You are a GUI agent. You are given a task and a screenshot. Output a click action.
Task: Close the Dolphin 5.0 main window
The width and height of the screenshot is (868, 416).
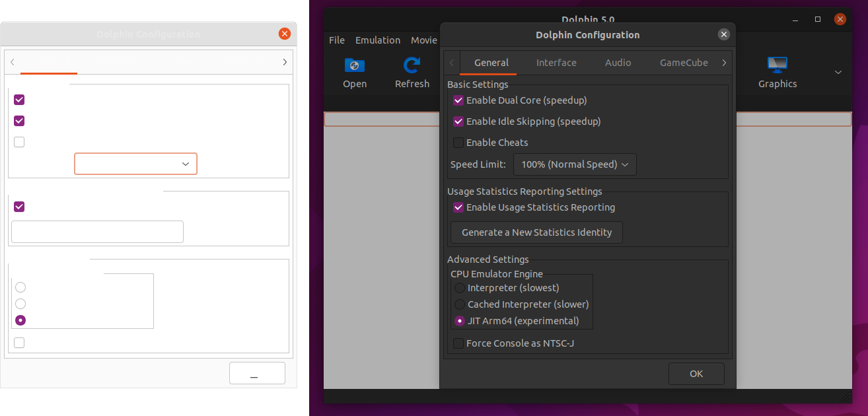(x=840, y=19)
